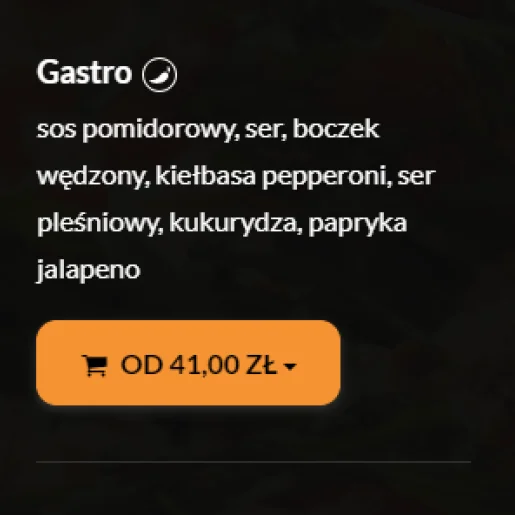Click ser at end of second line
The height and width of the screenshot is (515, 515).
coord(416,177)
